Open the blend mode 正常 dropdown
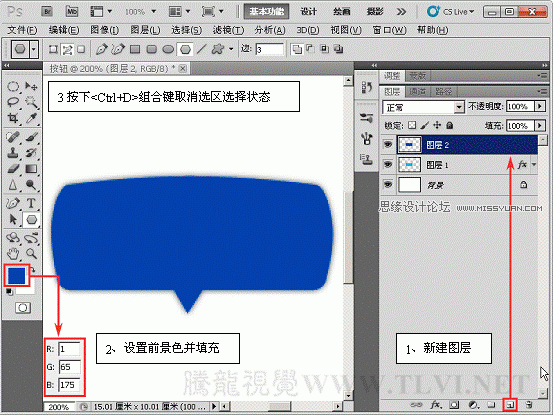Image resolution: width=553 pixels, height=415 pixels. pos(459,107)
